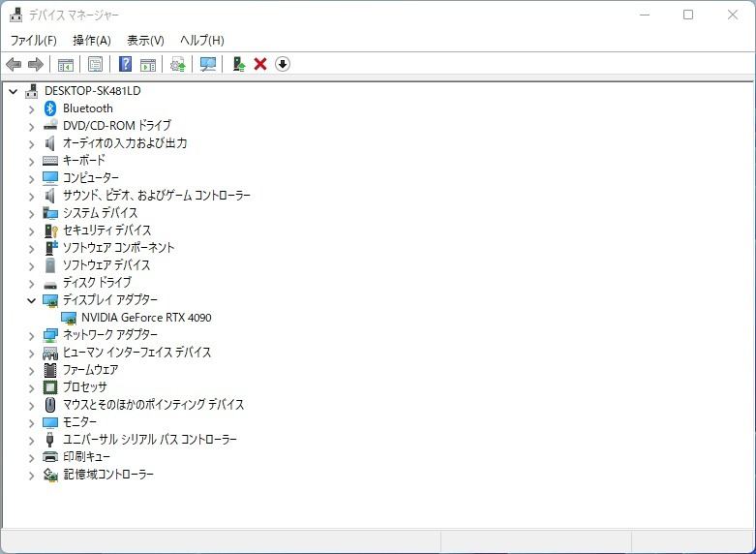Select ソフトウェア デバイス label text
Image resolution: width=756 pixels, height=554 pixels.
tap(106, 265)
